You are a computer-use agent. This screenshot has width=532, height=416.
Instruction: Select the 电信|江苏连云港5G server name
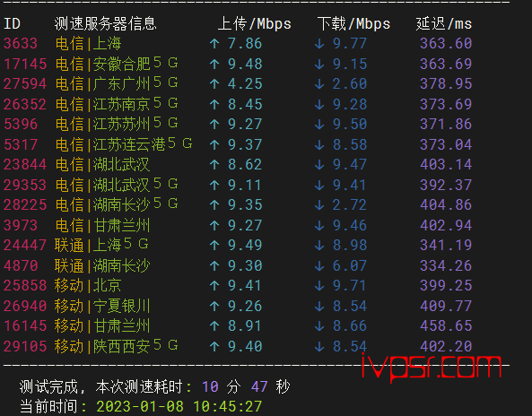click(x=124, y=144)
